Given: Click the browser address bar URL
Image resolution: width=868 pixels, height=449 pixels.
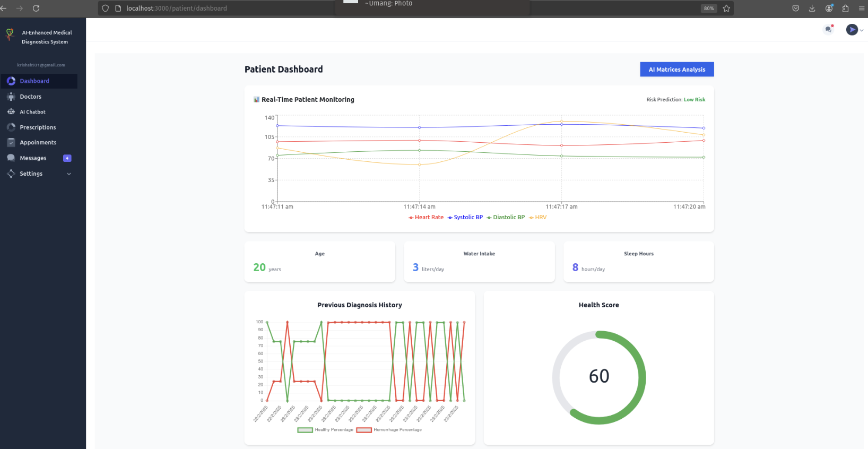Looking at the screenshot, I should point(176,8).
